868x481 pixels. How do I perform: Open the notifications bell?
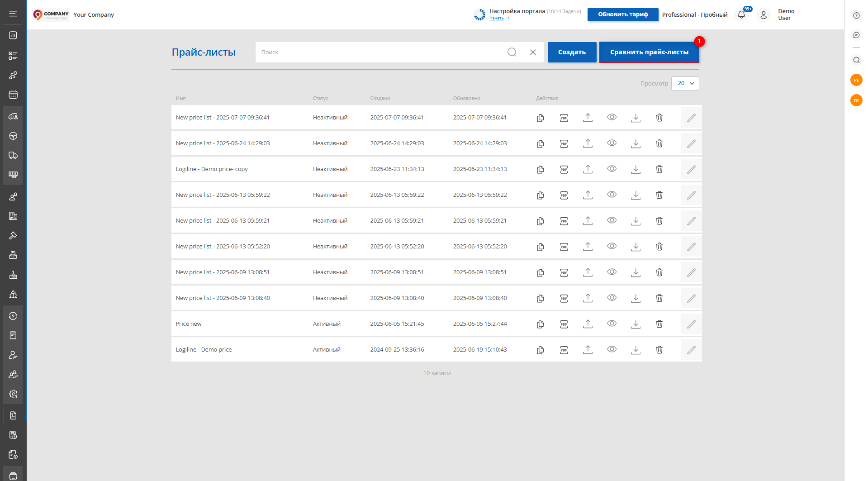[x=741, y=14]
